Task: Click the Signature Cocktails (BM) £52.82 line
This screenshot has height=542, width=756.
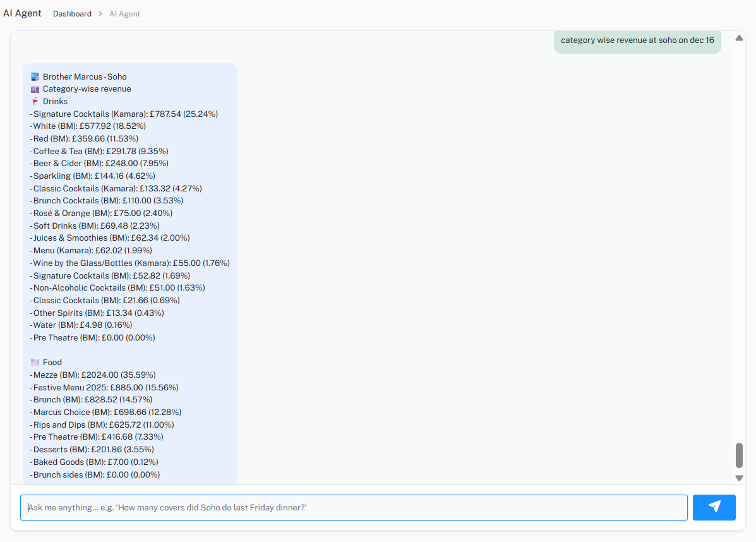Action: coord(110,276)
